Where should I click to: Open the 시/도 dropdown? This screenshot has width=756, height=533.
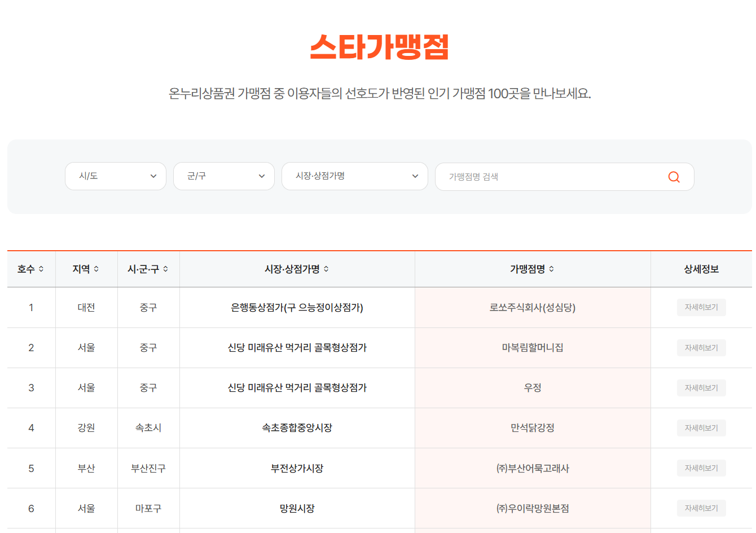tap(115, 176)
